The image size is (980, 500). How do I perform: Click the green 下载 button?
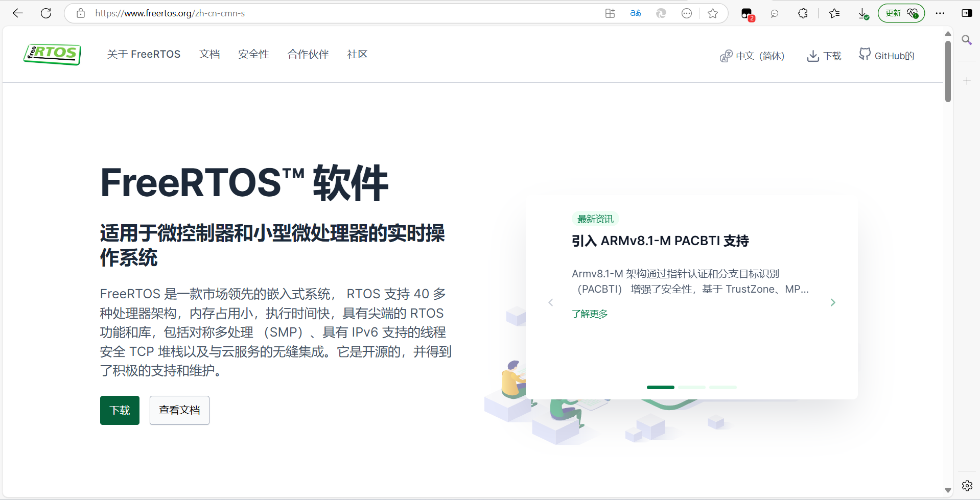coord(119,410)
